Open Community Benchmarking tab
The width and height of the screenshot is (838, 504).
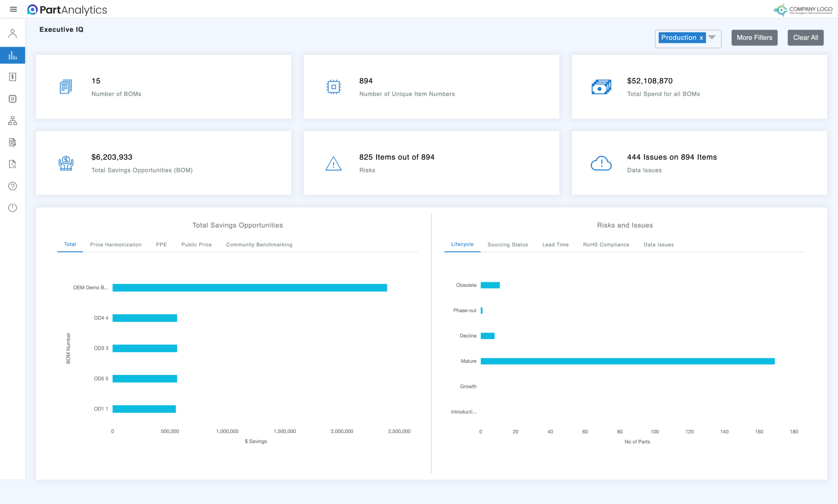pos(259,245)
